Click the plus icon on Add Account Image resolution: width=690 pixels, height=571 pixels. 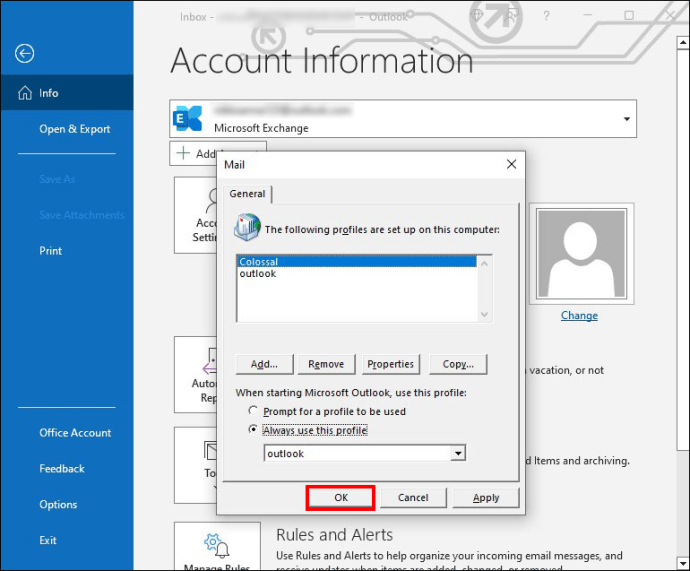click(x=183, y=153)
